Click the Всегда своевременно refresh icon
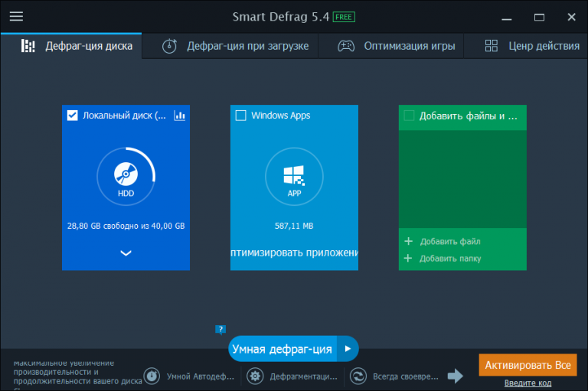588x391 pixels. 358,376
